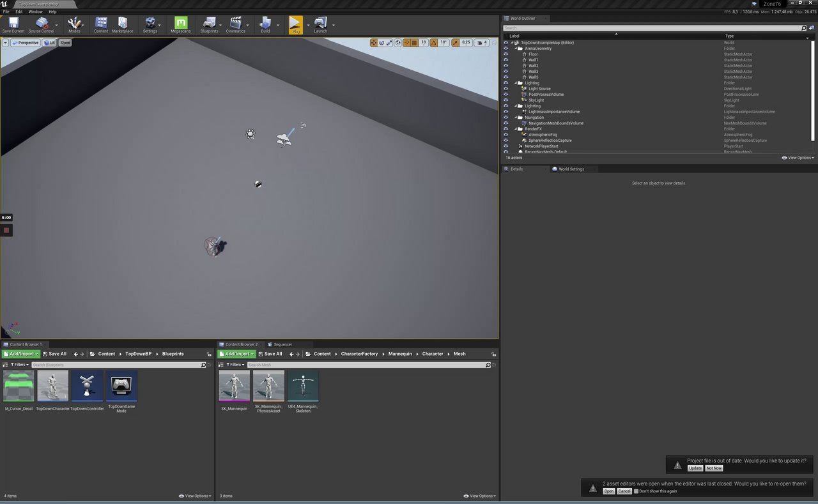Switch to the World Settings tab

coord(571,169)
